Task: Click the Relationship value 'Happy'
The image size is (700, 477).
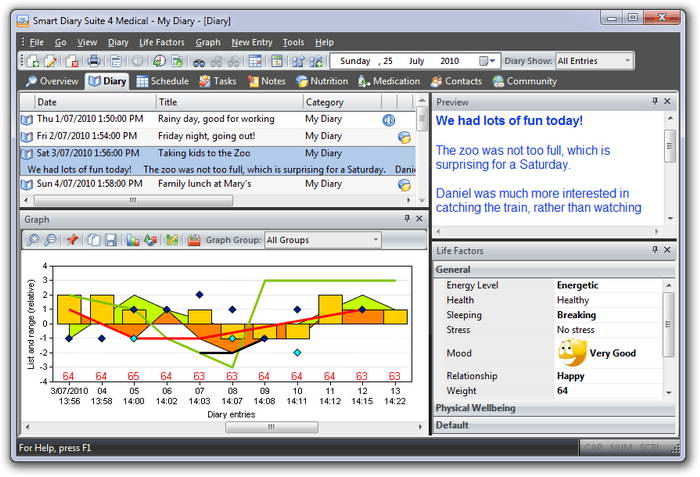Action: tap(571, 376)
